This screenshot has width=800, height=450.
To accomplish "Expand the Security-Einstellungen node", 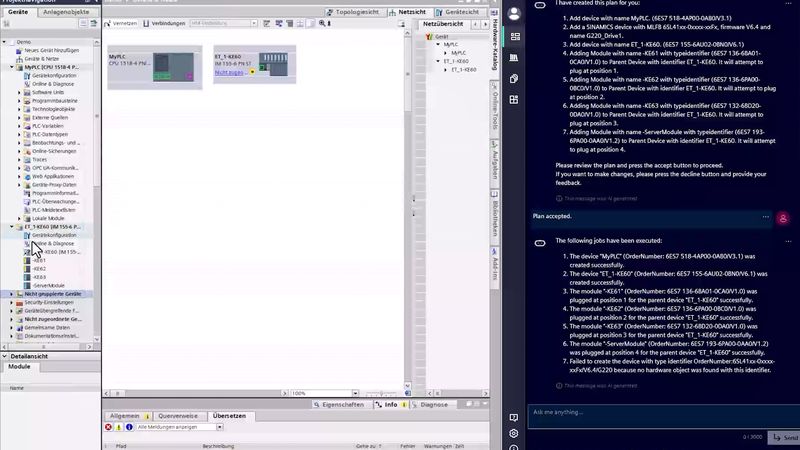I will tap(12, 303).
